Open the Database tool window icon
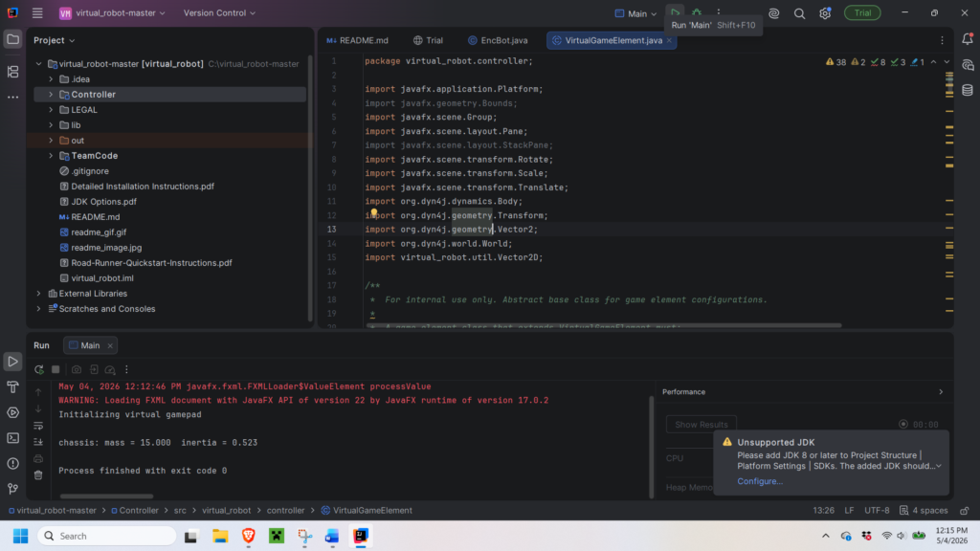This screenshot has height=551, width=980. point(968,90)
